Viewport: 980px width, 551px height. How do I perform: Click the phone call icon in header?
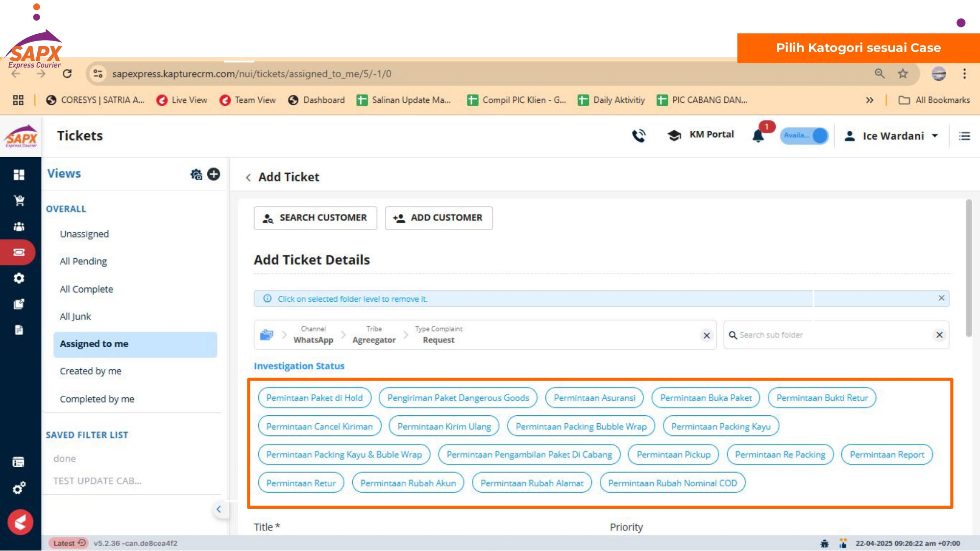pyautogui.click(x=638, y=136)
